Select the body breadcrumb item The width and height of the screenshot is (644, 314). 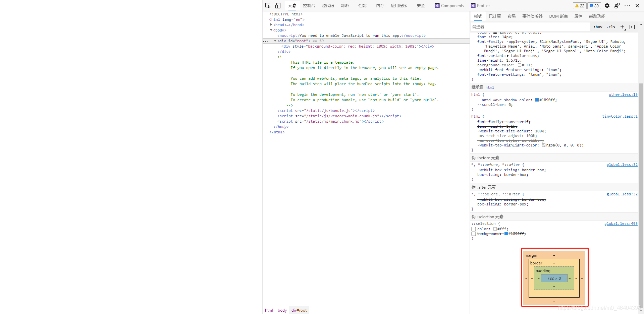(282, 310)
